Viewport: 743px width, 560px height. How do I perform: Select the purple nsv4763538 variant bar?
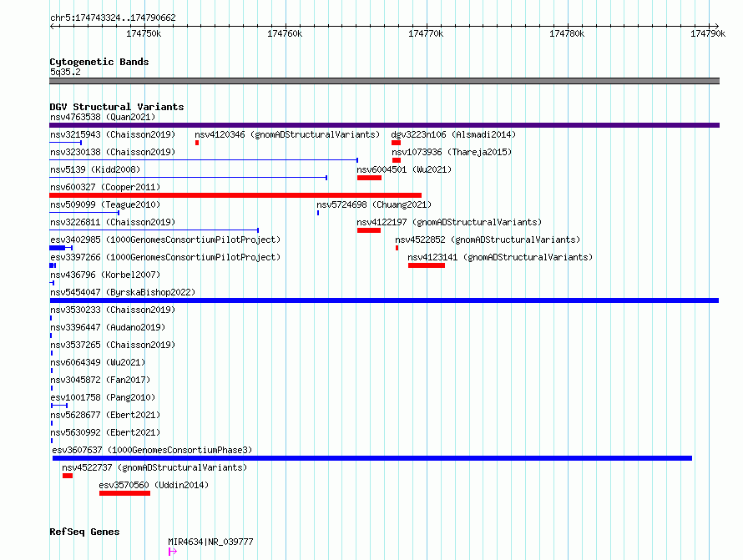click(384, 125)
